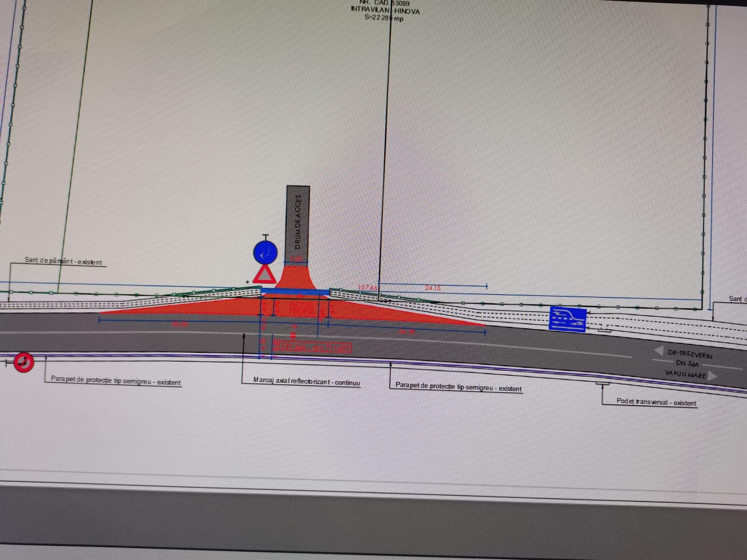The width and height of the screenshot is (747, 560).
Task: Click the blue rectangular lane-merge sign
Action: [567, 319]
